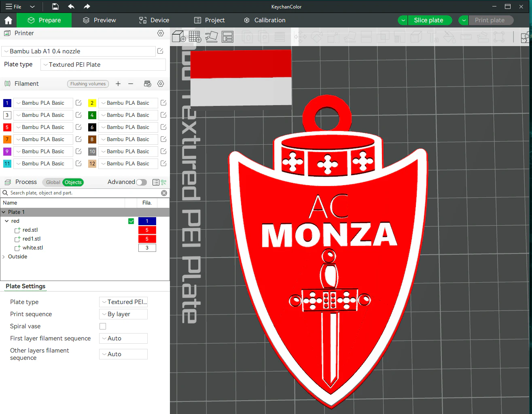This screenshot has width=532, height=414.
Task: Open Slice plate options arrow
Action: click(403, 20)
